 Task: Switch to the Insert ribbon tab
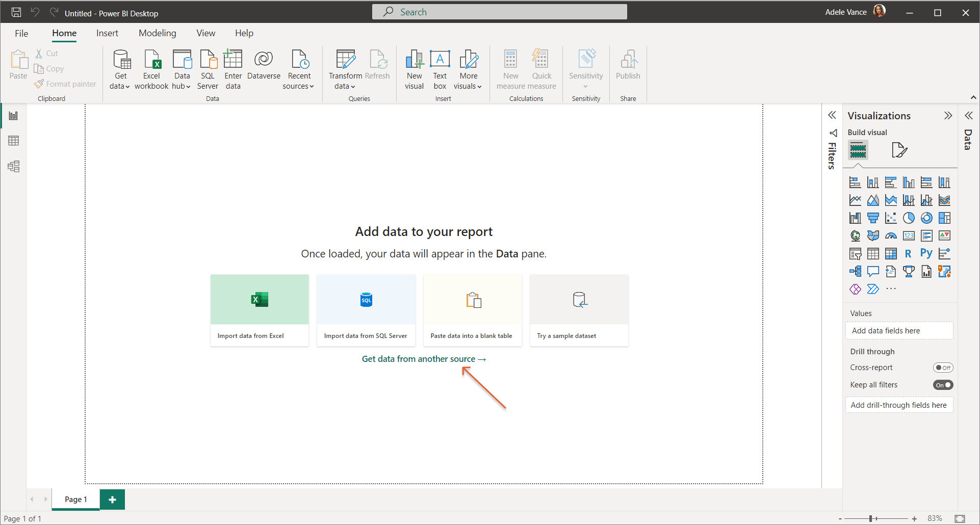coord(107,33)
